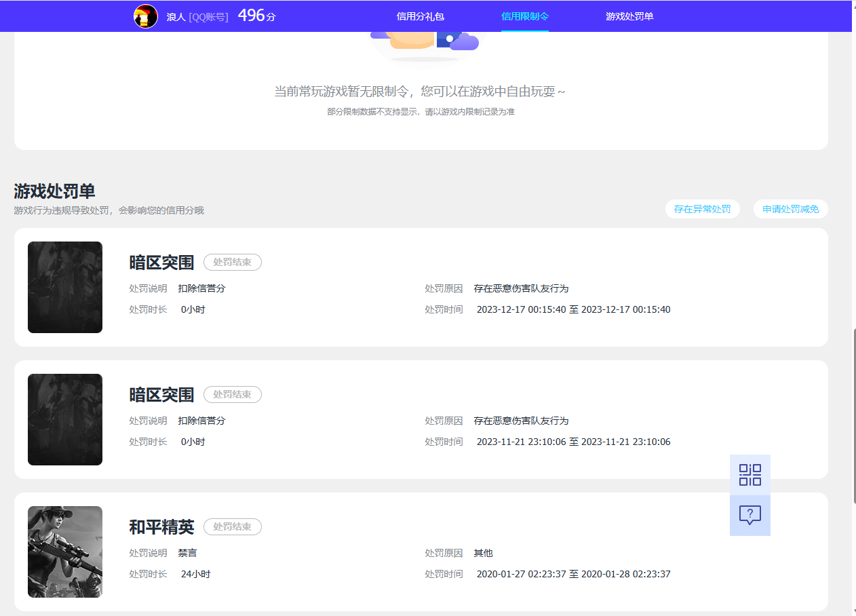
Task: Click the page vertical scrollbar thumb
Action: tap(853, 415)
